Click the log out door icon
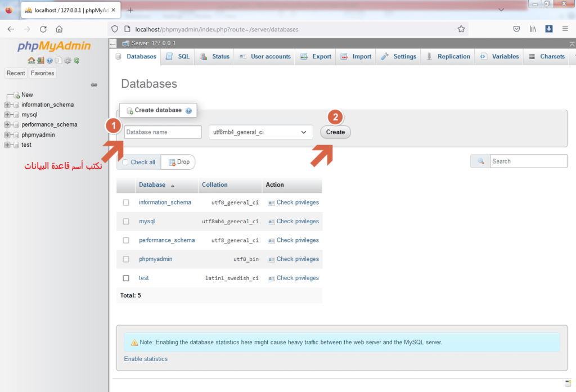Image resolution: width=576 pixels, height=392 pixels. tap(40, 60)
